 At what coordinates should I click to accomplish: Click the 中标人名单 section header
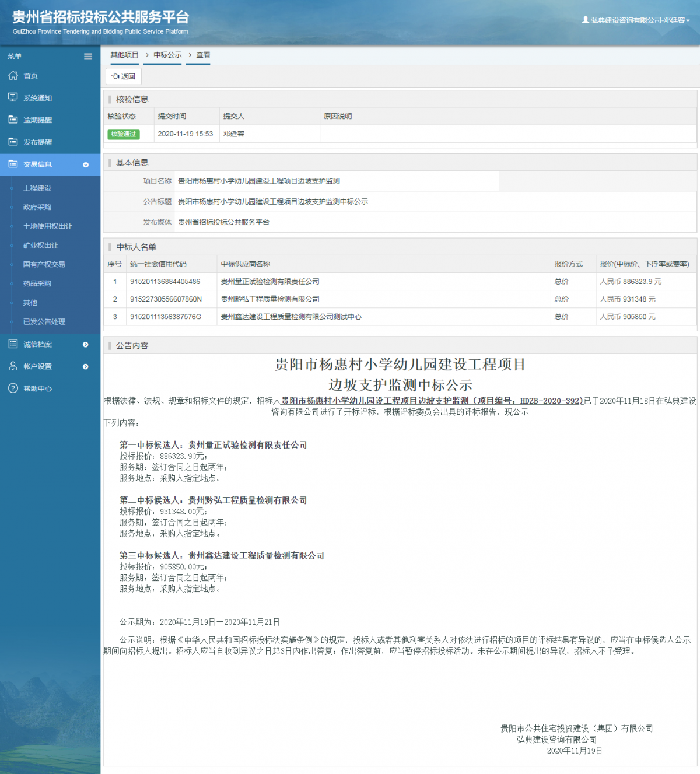point(136,247)
